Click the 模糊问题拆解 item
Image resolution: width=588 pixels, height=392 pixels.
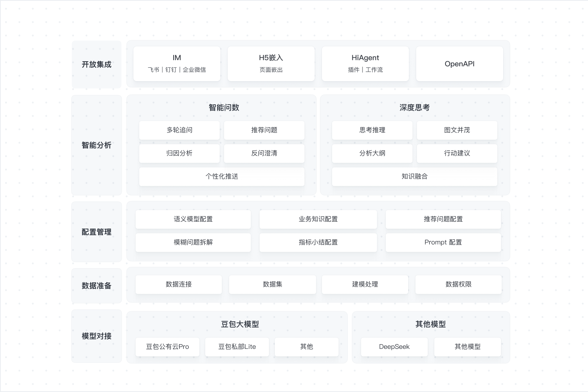pos(193,242)
